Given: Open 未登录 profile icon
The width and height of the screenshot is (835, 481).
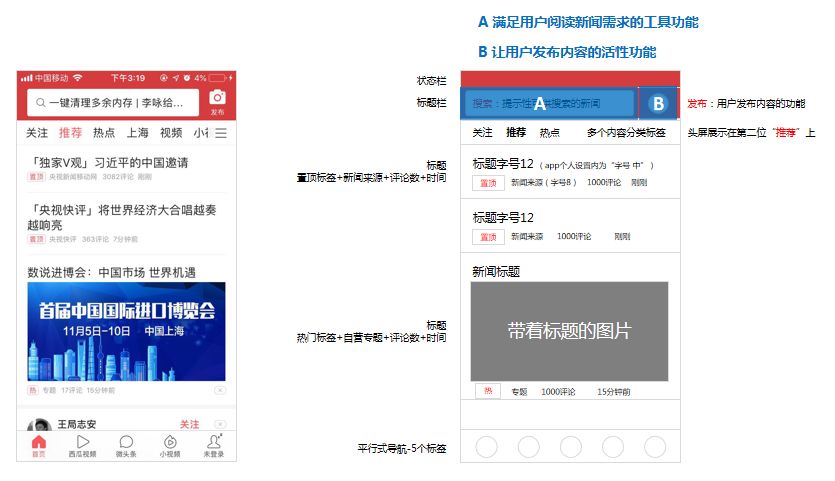Looking at the screenshot, I should pos(214,446).
